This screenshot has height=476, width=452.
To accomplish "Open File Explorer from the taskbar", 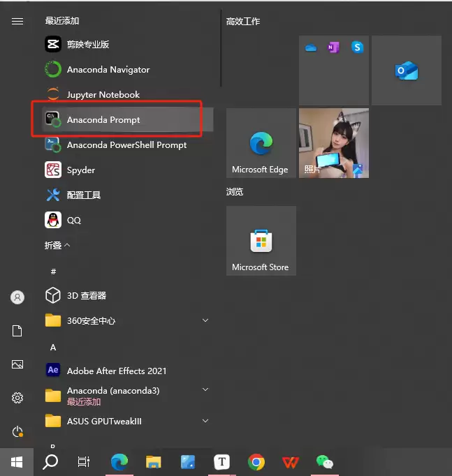I will 154,462.
